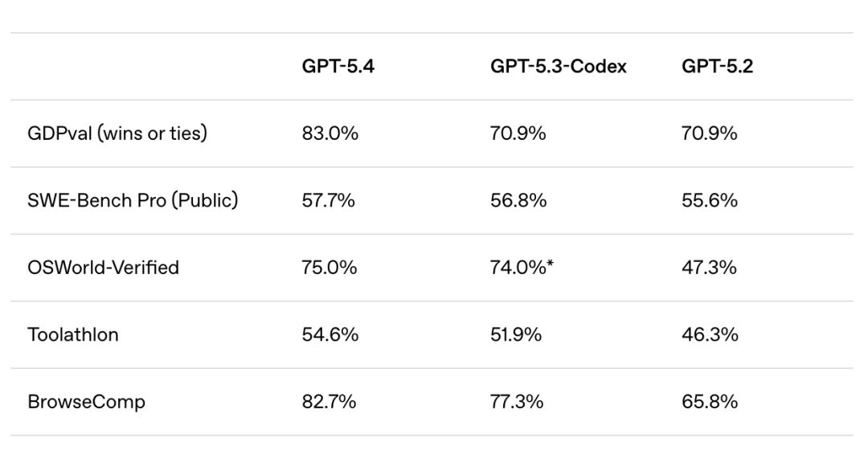Select the 54.6% Toolathlon score
This screenshot has width=868, height=471.
[x=330, y=334]
